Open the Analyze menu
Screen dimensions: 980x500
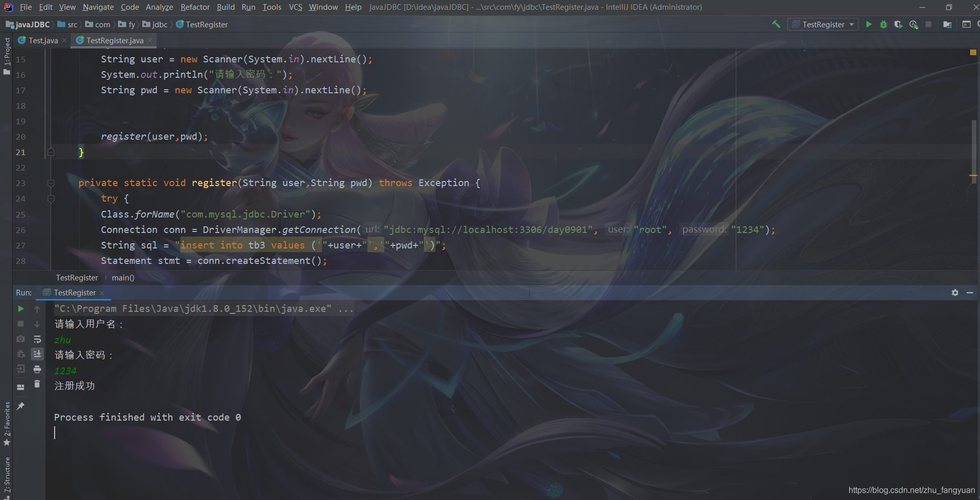[159, 7]
